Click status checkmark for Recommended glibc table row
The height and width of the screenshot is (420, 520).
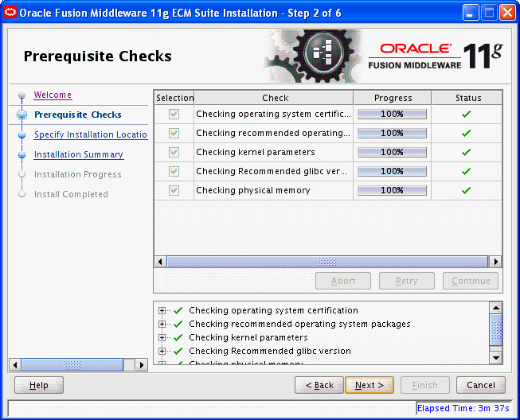[x=467, y=171]
